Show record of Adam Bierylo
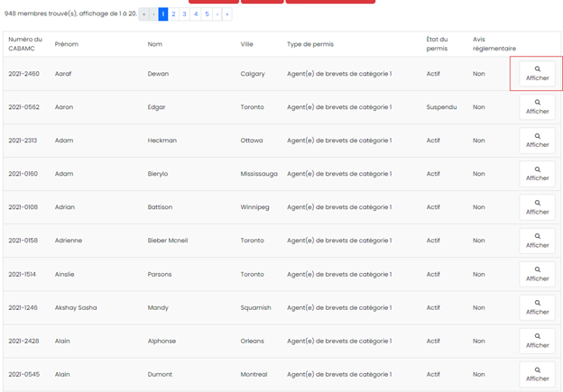The height and width of the screenshot is (392, 563). [x=537, y=174]
